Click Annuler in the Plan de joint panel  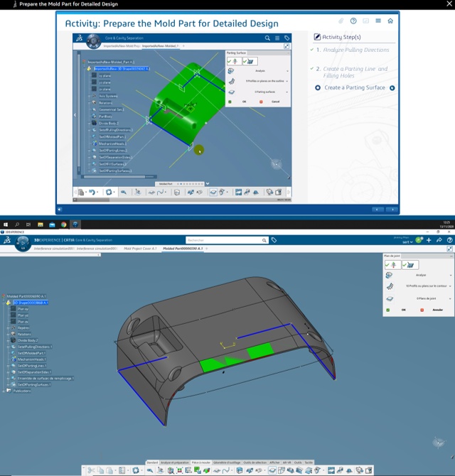pos(438,310)
